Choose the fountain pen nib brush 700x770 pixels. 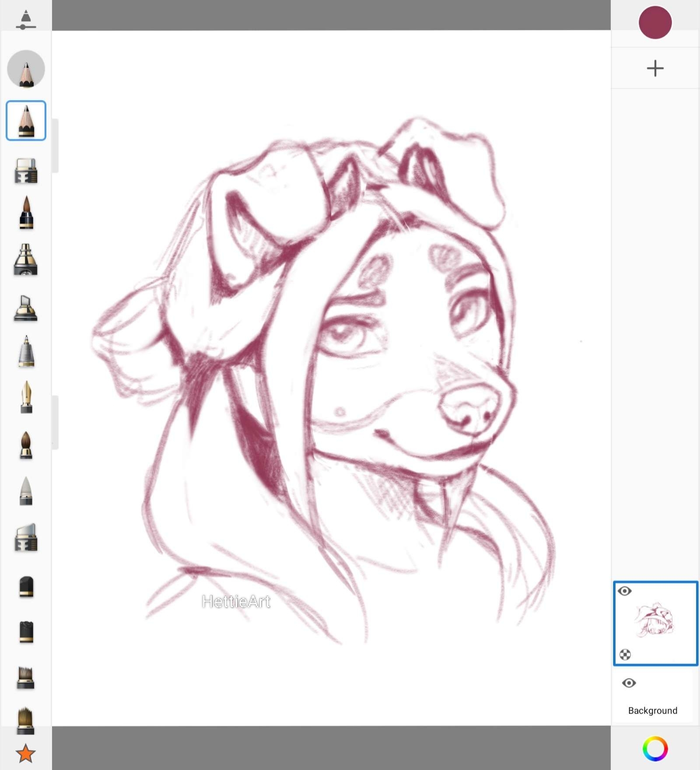(x=26, y=397)
